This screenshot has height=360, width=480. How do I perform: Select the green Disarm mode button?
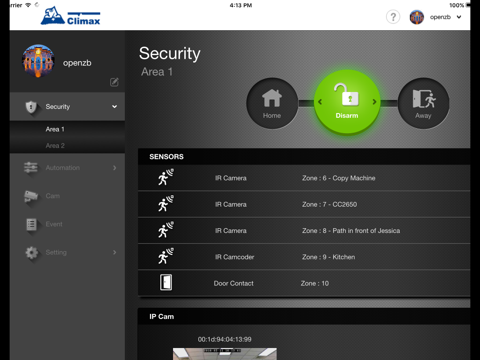click(347, 102)
